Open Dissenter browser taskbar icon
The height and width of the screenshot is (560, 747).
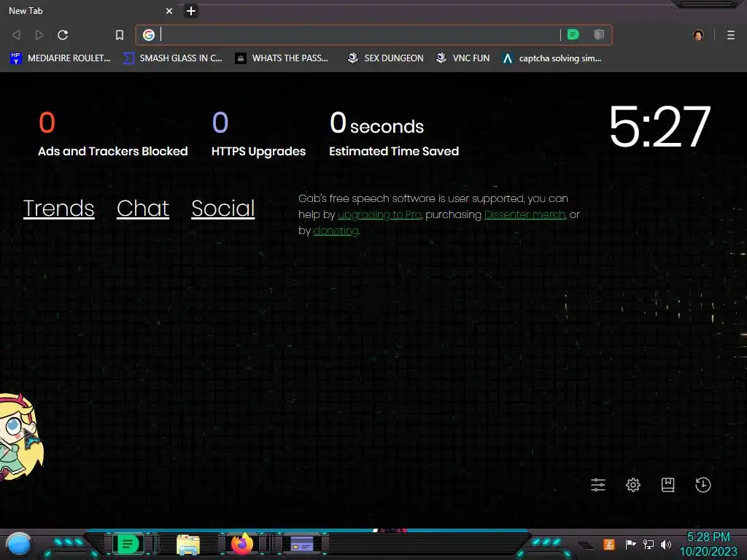coord(128,544)
